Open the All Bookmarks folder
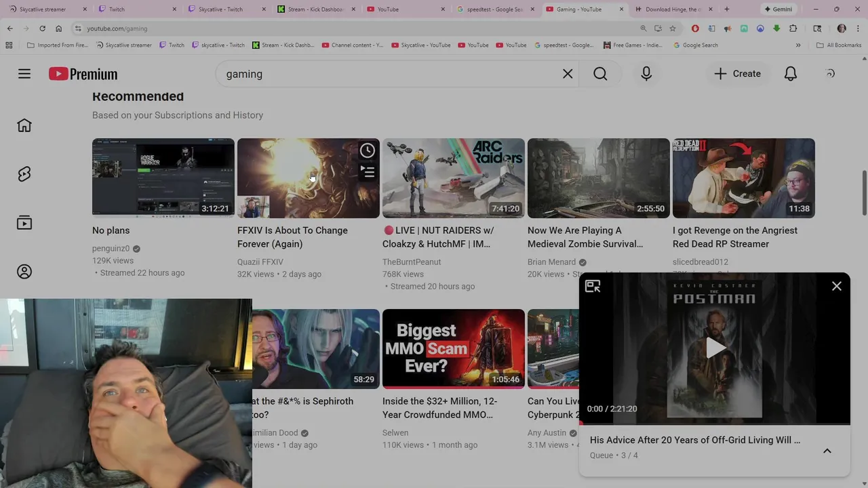Image resolution: width=868 pixels, height=488 pixels. pyautogui.click(x=839, y=45)
